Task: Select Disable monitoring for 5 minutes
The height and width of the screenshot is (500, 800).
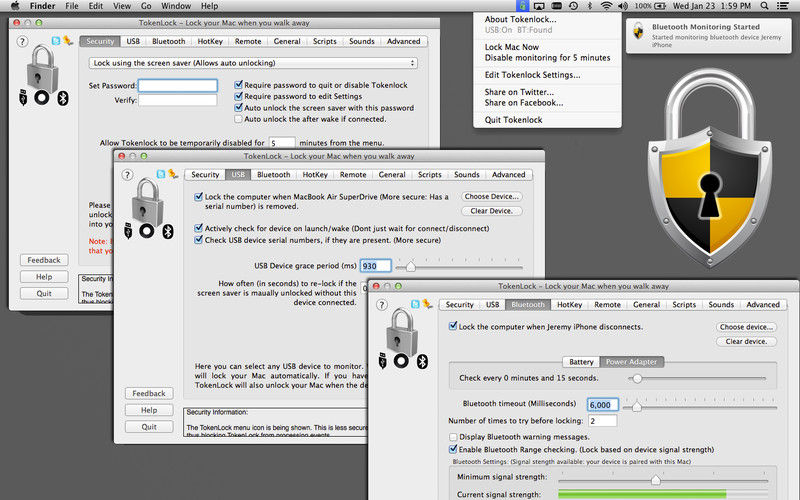Action: (x=547, y=58)
